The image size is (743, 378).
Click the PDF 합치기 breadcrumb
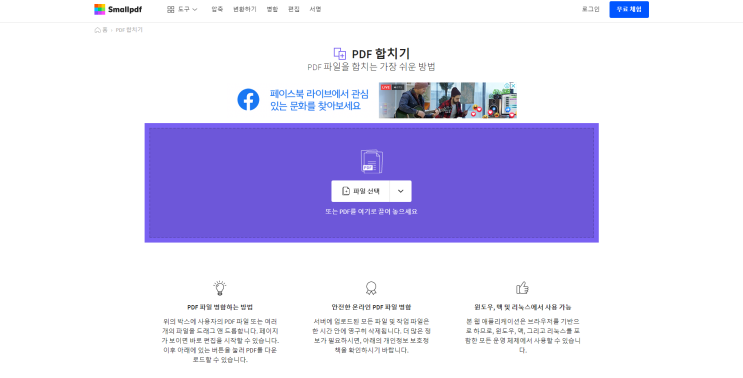(129, 30)
